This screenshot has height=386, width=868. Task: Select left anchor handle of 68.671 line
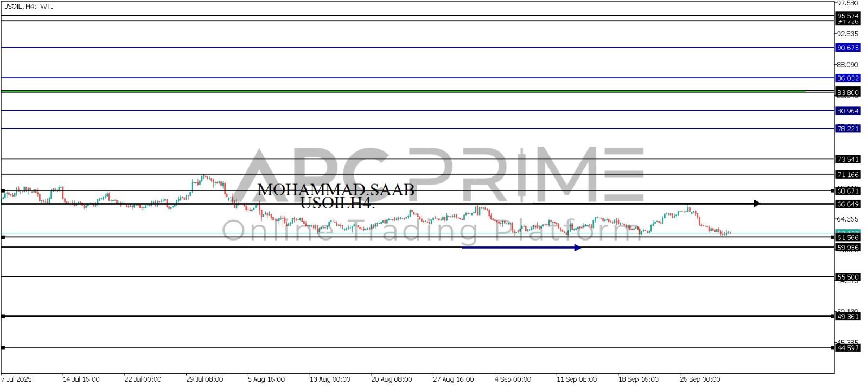3,191
